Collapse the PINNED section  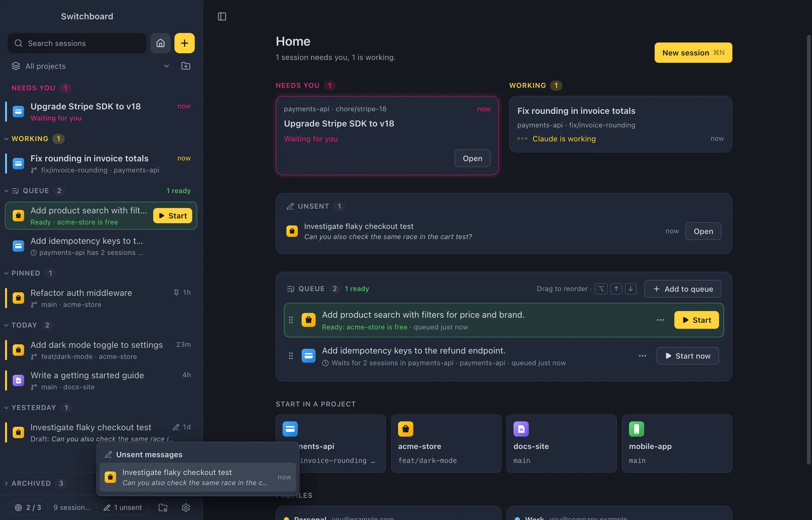(6, 273)
